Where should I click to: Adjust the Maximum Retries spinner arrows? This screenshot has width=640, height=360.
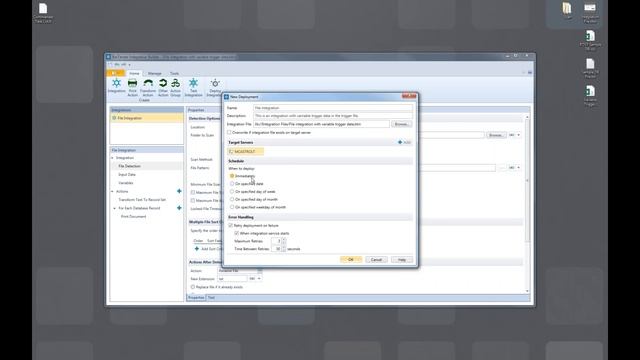click(x=284, y=241)
